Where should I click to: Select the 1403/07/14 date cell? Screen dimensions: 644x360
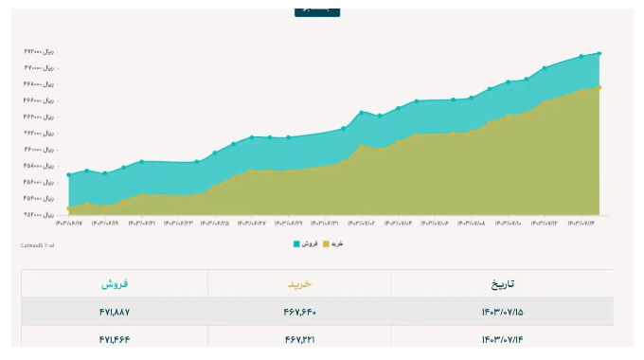click(502, 339)
